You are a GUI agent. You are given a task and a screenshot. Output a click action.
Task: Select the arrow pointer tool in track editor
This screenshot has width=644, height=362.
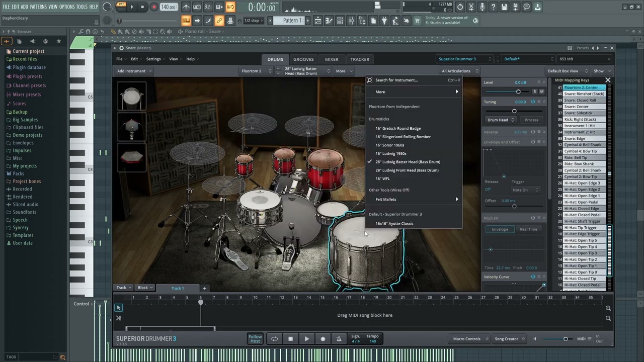click(119, 308)
